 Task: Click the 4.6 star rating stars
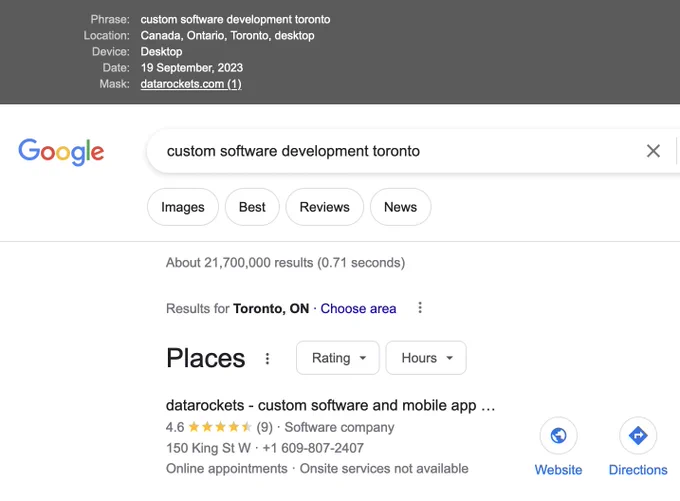click(220, 427)
